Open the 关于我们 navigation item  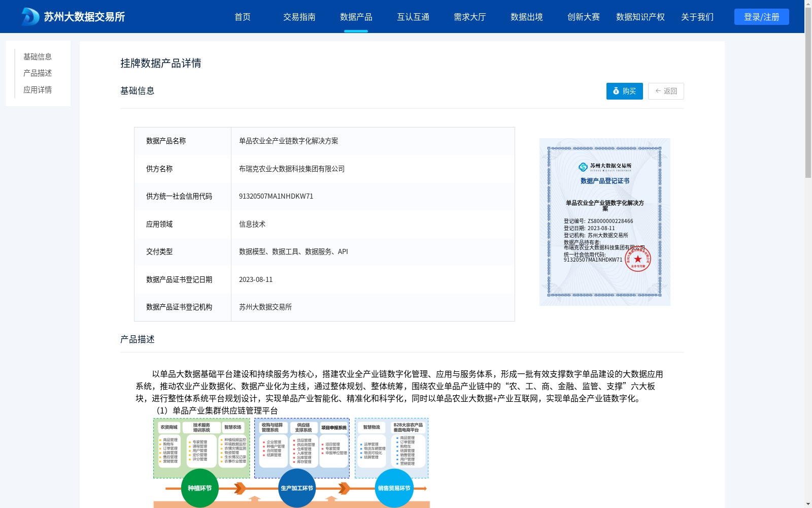click(697, 17)
